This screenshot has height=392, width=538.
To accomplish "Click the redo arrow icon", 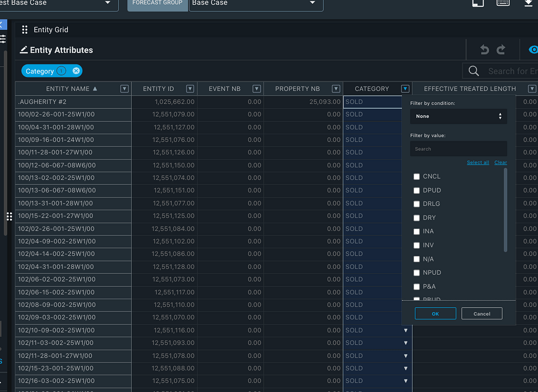I will [501, 50].
